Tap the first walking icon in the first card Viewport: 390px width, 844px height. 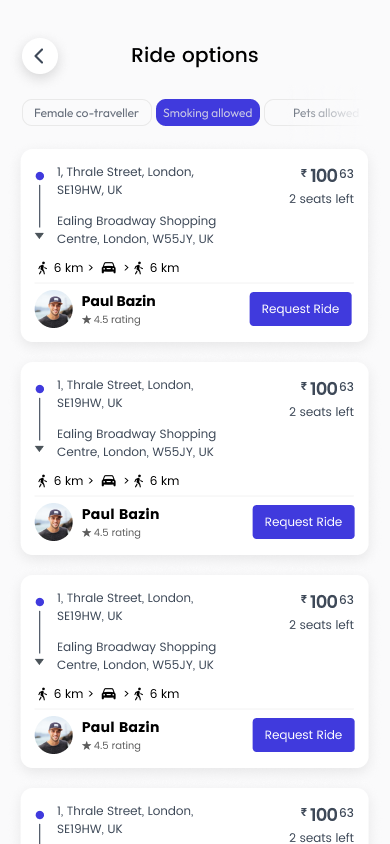tap(42, 268)
